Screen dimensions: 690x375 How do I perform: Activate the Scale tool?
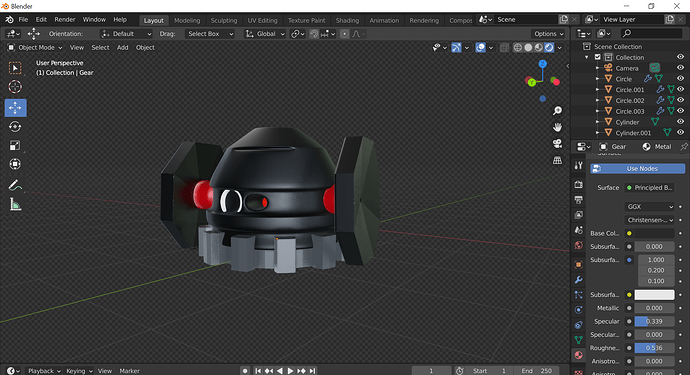(15, 145)
